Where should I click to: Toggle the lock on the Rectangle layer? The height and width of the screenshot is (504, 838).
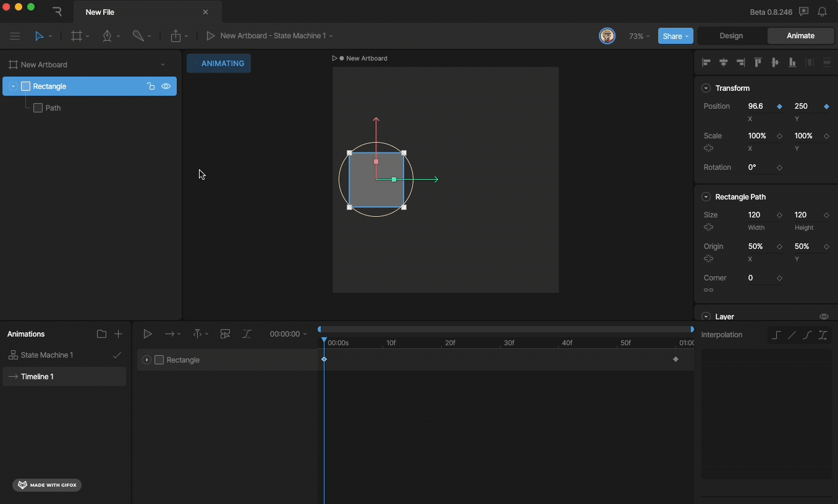click(151, 86)
